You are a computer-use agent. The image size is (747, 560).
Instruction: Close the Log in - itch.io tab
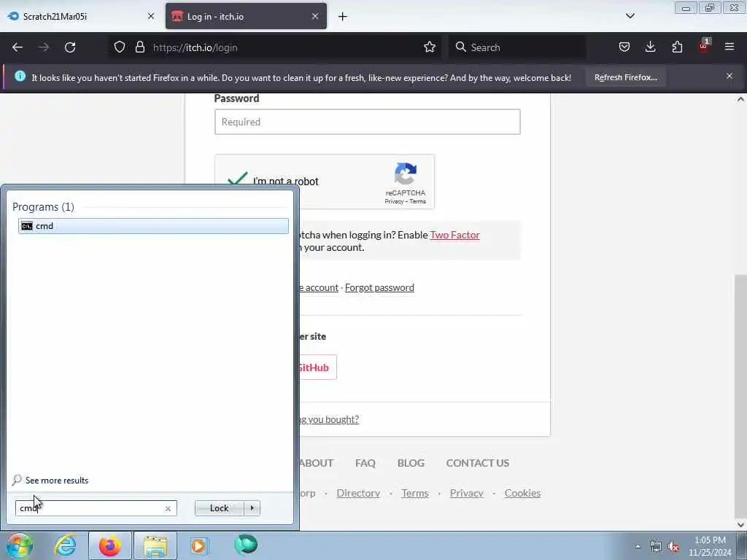click(x=315, y=16)
